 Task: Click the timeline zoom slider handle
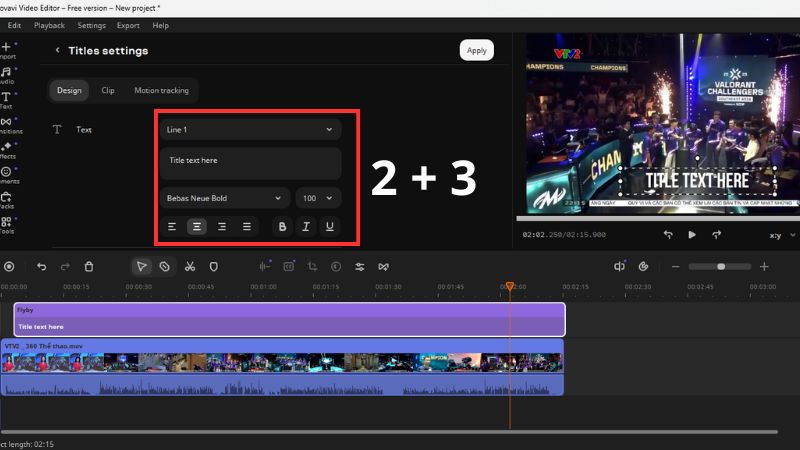click(720, 267)
